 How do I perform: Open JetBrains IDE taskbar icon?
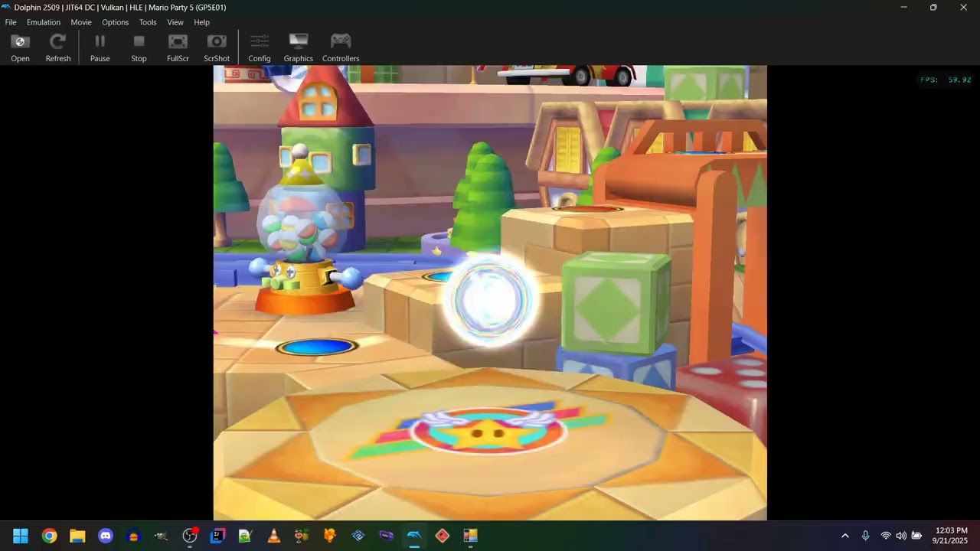(217, 536)
